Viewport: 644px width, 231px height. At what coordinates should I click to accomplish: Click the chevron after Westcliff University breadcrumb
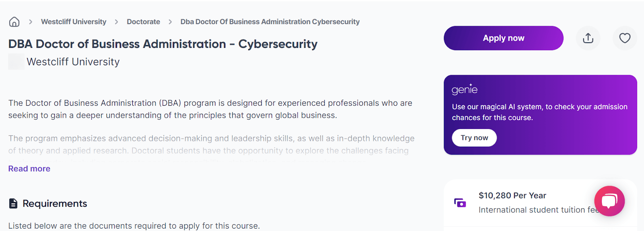point(116,22)
